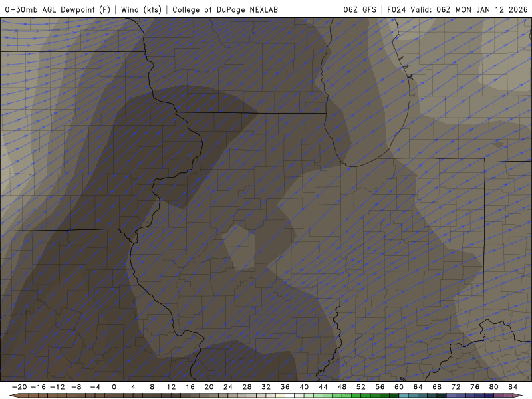The image size is (532, 399).
Task: Click the '06Z GFS' model run label
Action: 360,9
